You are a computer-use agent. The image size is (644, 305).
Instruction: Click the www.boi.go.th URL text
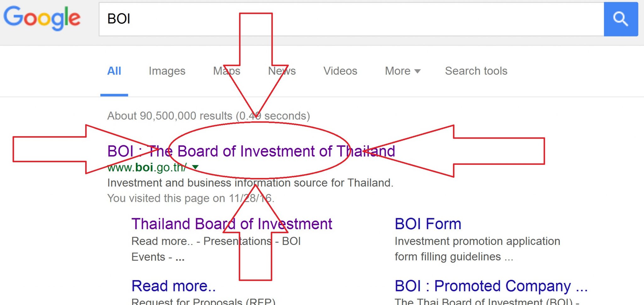tap(147, 167)
